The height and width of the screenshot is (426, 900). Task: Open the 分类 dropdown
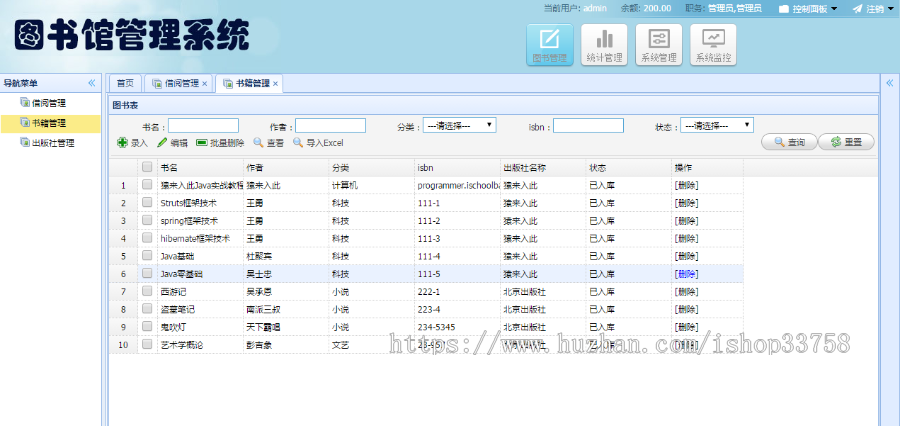[459, 125]
